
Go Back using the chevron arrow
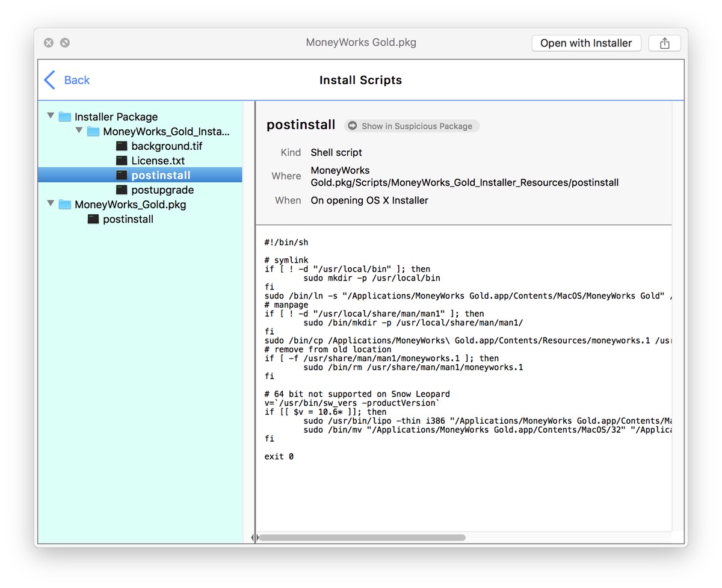[x=50, y=80]
